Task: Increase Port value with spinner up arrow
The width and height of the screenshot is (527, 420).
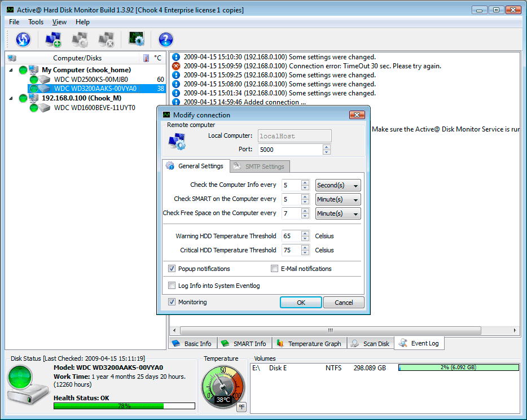Action: click(x=326, y=147)
